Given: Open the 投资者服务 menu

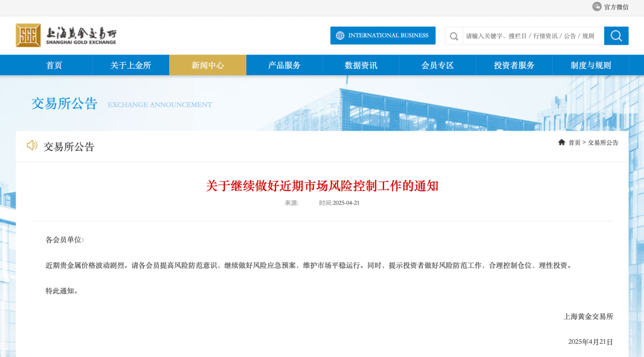Looking at the screenshot, I should click(x=514, y=65).
